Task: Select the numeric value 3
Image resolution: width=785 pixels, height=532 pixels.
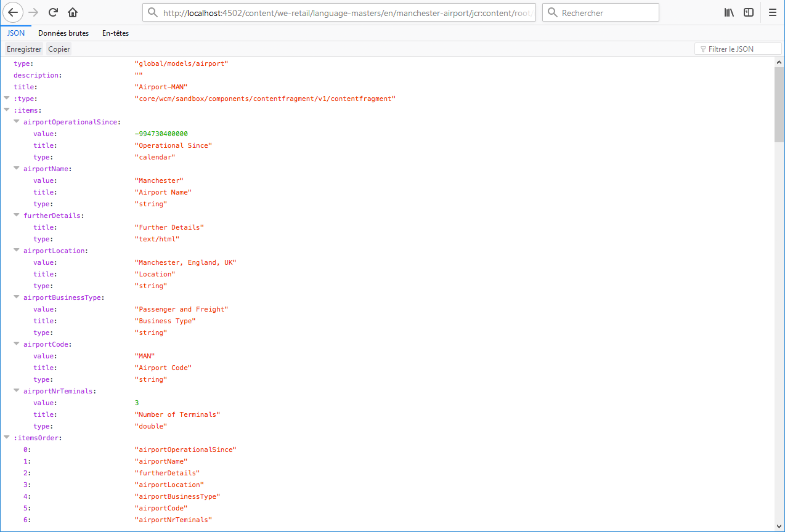Action: click(x=137, y=403)
